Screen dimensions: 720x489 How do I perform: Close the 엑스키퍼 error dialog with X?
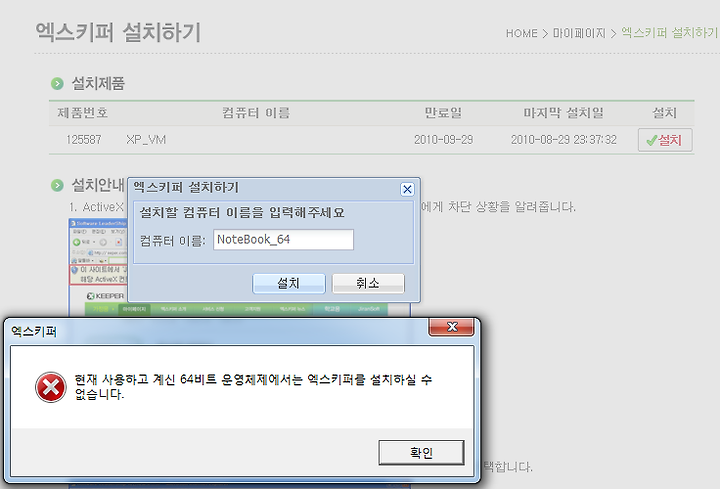[451, 327]
